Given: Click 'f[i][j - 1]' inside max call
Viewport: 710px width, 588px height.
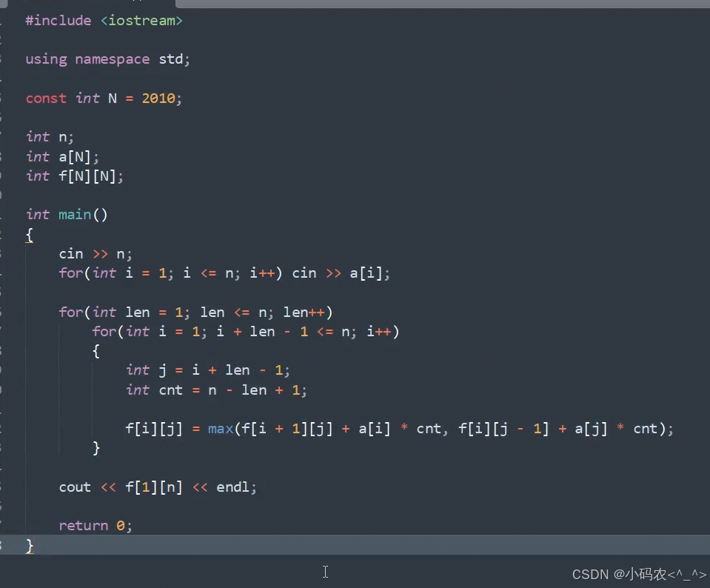Looking at the screenshot, I should point(504,429).
